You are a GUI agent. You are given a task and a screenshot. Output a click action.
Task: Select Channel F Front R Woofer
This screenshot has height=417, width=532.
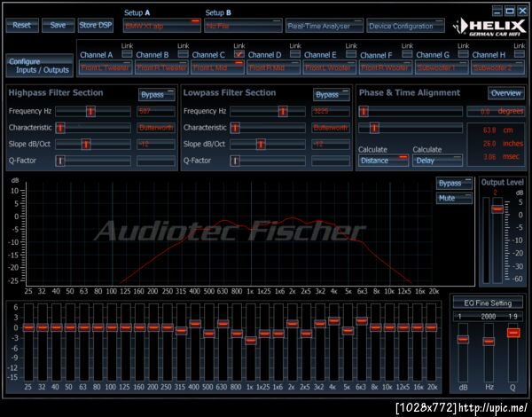386,67
